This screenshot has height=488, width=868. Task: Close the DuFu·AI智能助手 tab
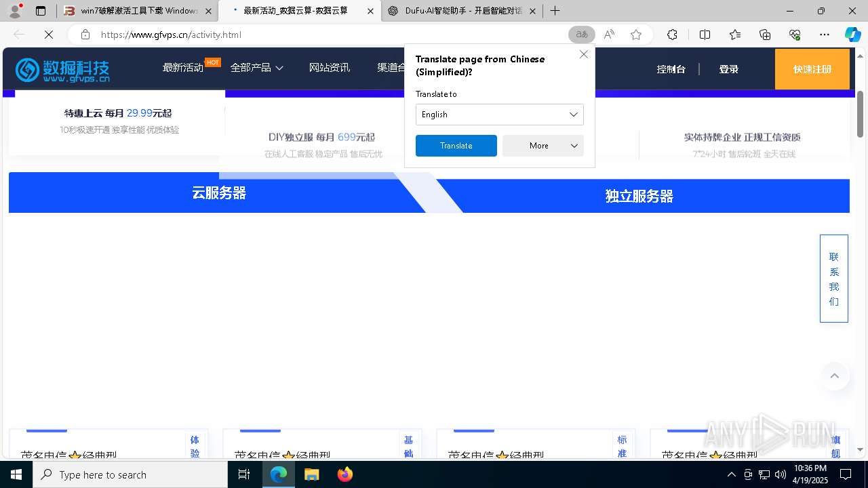(532, 11)
